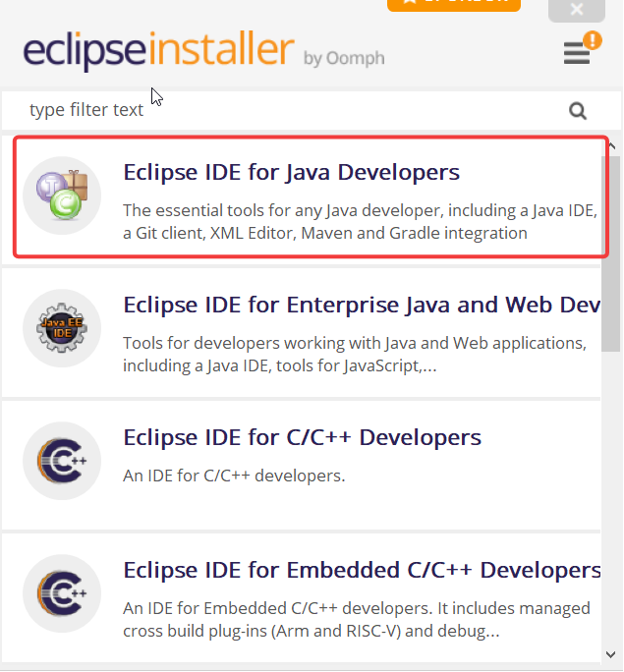Select the Java Developers package icon

coord(62,196)
